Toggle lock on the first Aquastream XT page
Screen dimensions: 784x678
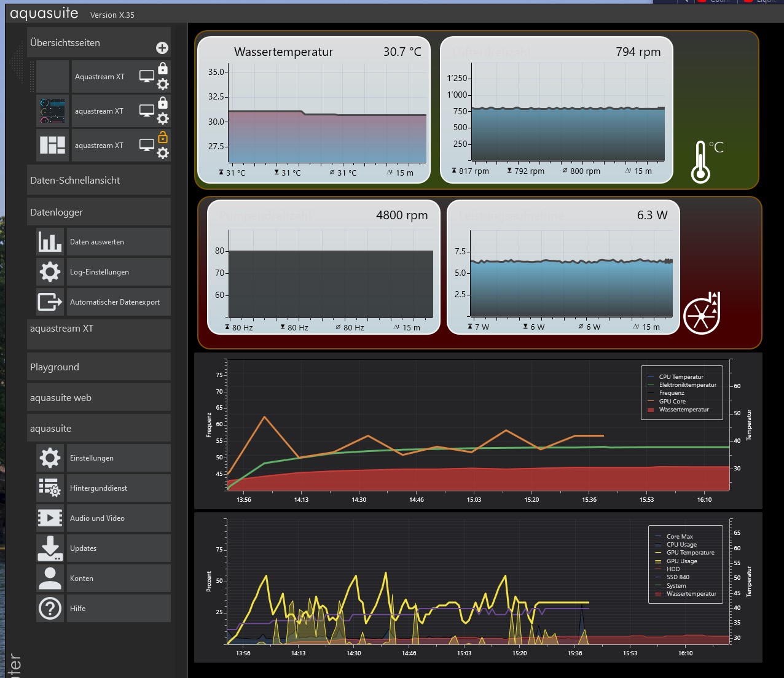163,68
